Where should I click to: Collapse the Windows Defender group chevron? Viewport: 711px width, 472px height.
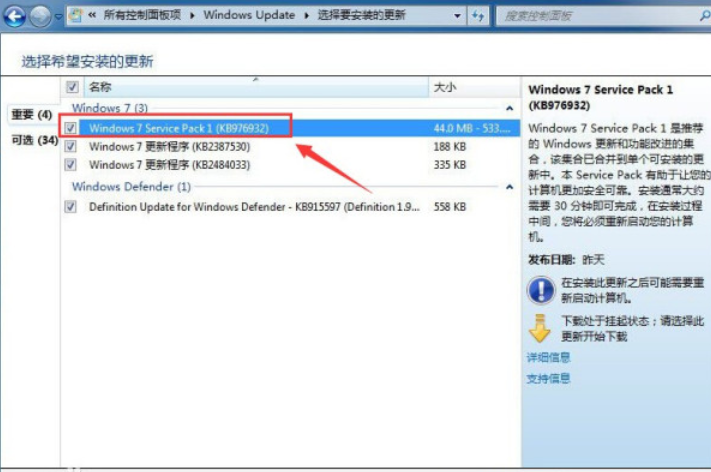click(x=509, y=186)
